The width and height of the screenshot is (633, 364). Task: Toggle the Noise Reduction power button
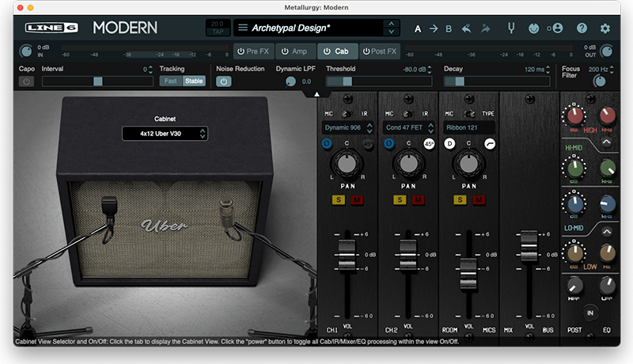(x=224, y=82)
